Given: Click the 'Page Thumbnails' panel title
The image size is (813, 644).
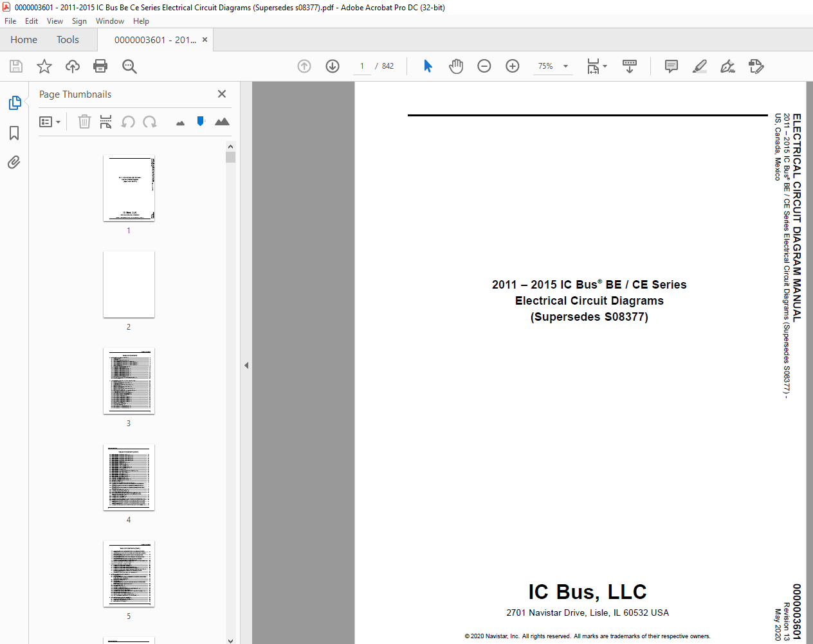Looking at the screenshot, I should tap(75, 94).
